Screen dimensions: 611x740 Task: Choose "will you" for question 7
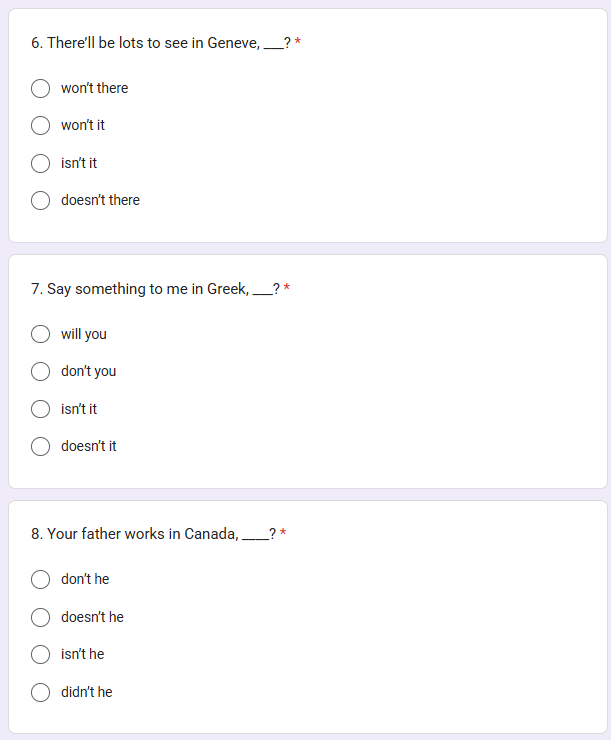[x=41, y=334]
